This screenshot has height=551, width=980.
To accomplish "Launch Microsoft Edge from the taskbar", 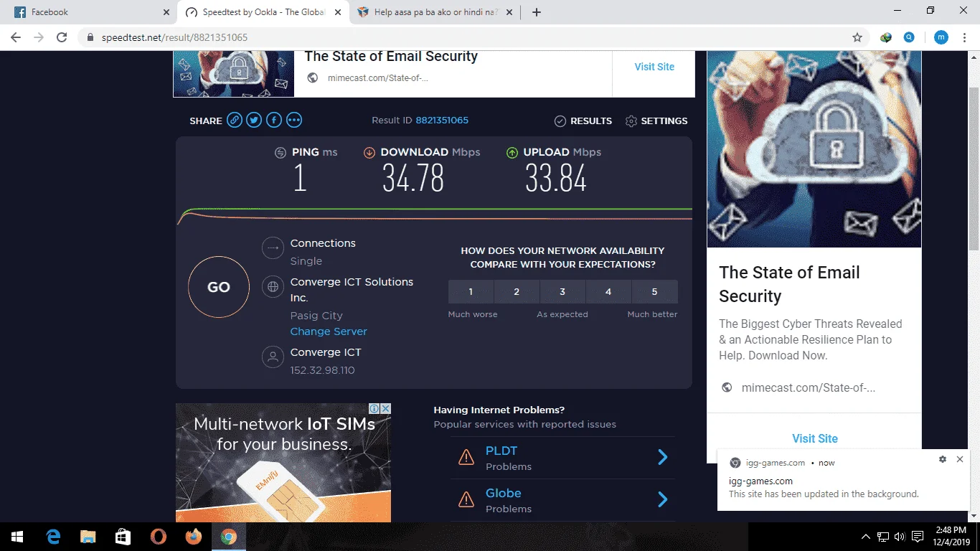I will coord(53,537).
